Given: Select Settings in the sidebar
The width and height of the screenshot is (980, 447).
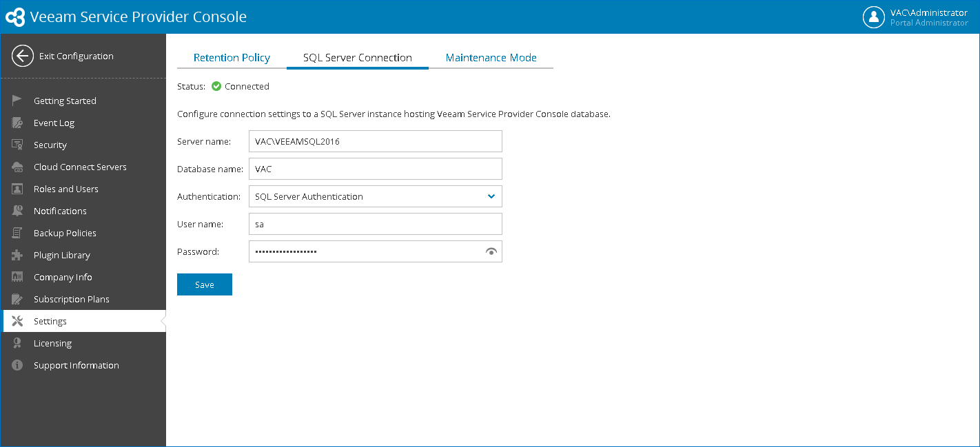Looking at the screenshot, I should [83, 321].
